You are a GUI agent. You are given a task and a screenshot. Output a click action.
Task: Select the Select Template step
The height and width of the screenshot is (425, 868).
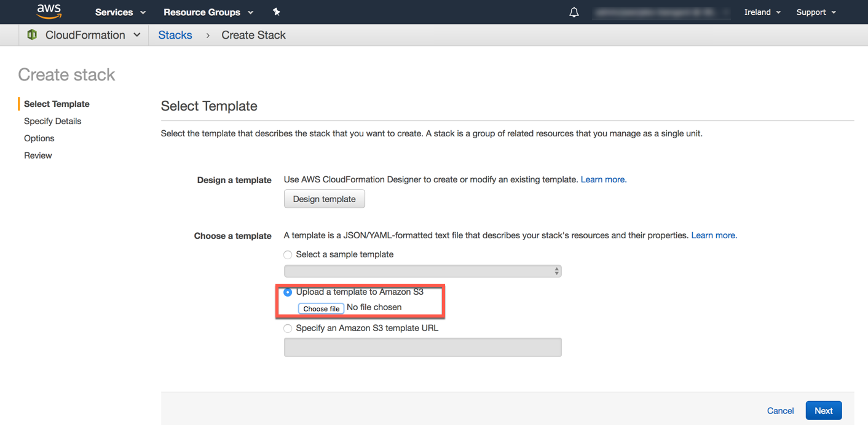pyautogui.click(x=57, y=104)
